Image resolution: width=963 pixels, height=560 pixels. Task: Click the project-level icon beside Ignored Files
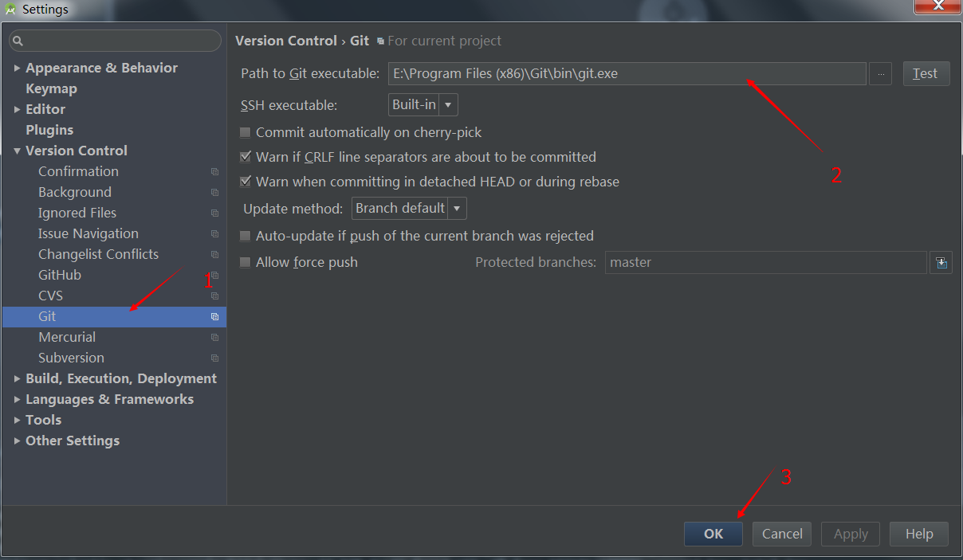click(214, 213)
